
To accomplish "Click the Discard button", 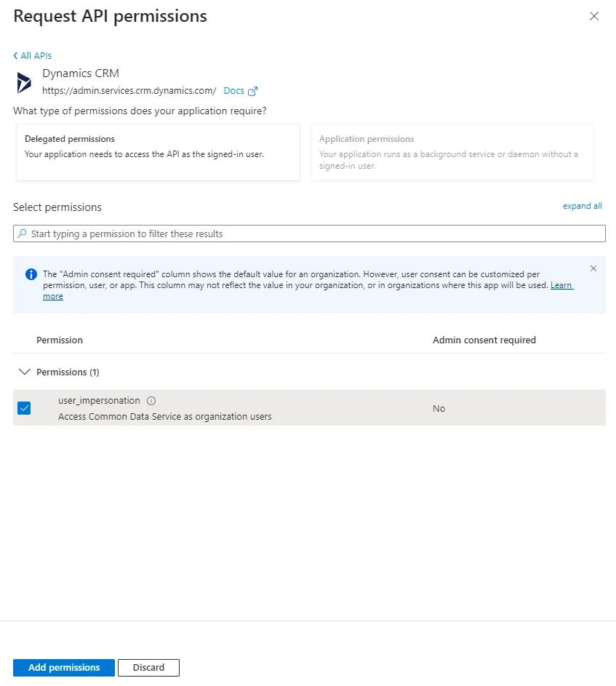I will (149, 668).
